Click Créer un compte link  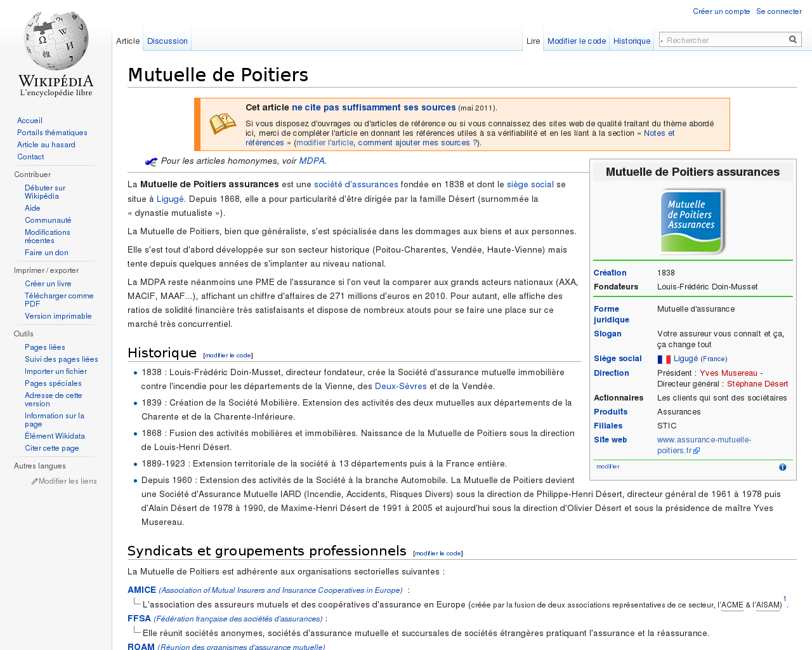(x=721, y=11)
